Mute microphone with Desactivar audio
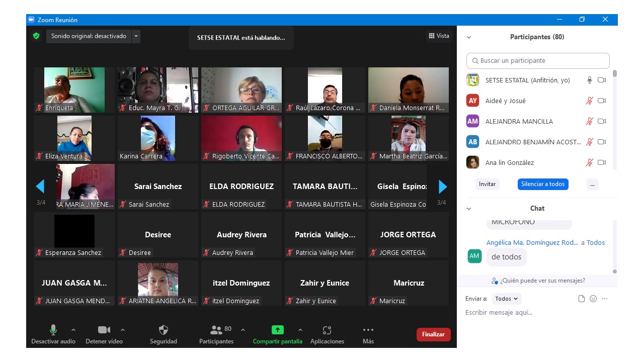The image size is (644, 362). coord(53,335)
